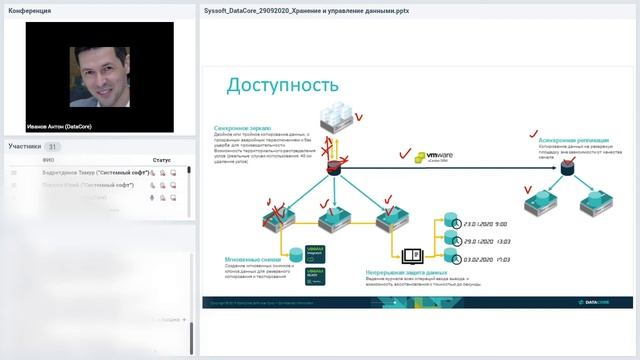The image size is (640, 360).
Task: Click the participants list scrollbar
Action: click(x=189, y=191)
